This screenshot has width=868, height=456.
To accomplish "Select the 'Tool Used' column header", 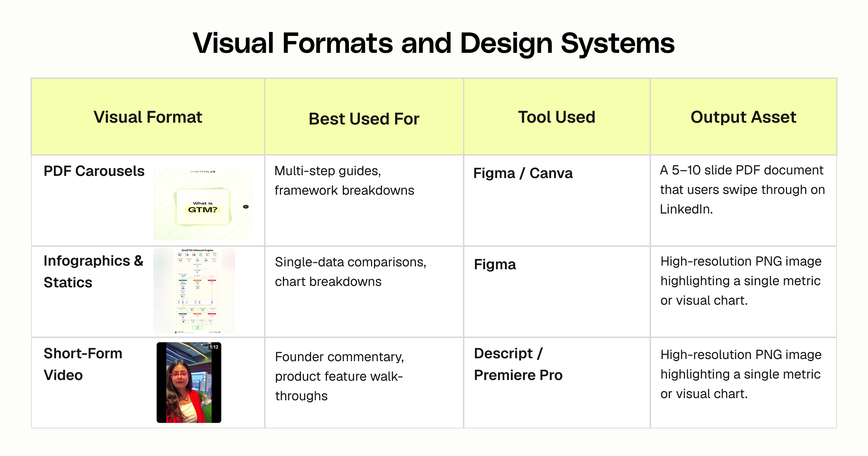I will [x=557, y=117].
